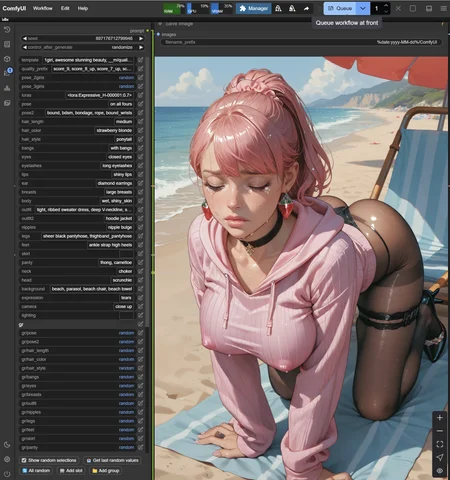
Task: Click the ear value 'diamond earrings'
Action: 115,183
